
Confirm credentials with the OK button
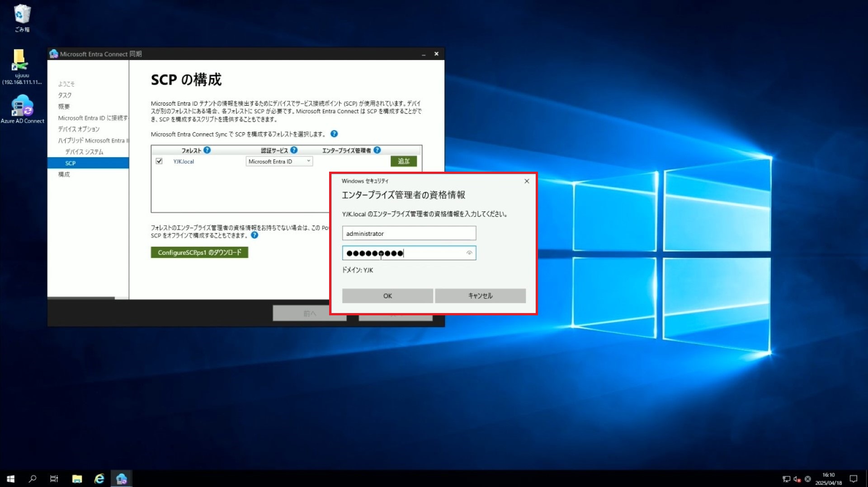387,296
